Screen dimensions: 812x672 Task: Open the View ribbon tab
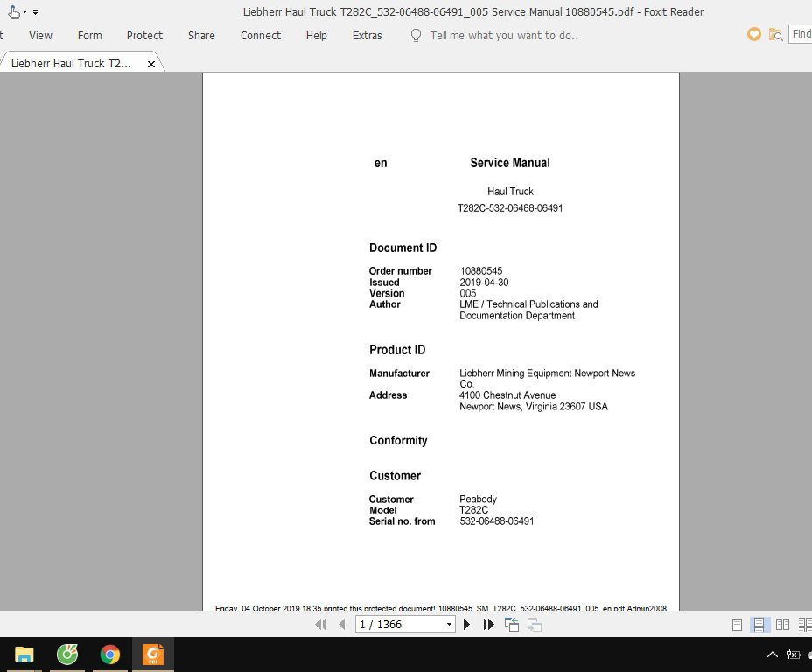coord(40,35)
